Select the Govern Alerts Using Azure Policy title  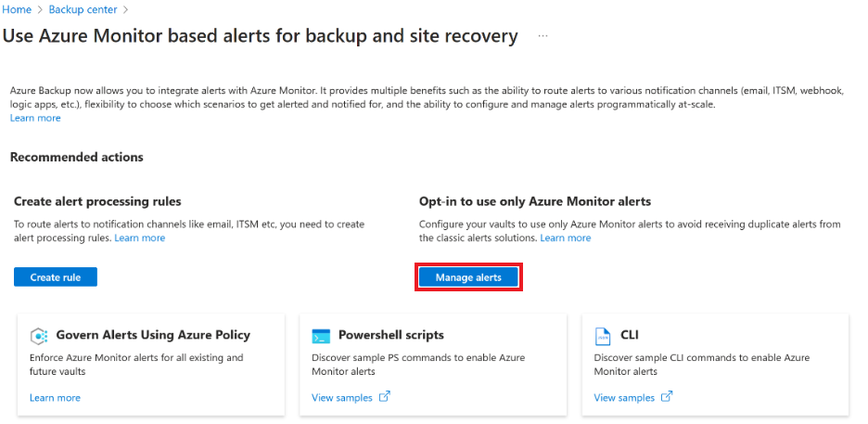tap(153, 335)
